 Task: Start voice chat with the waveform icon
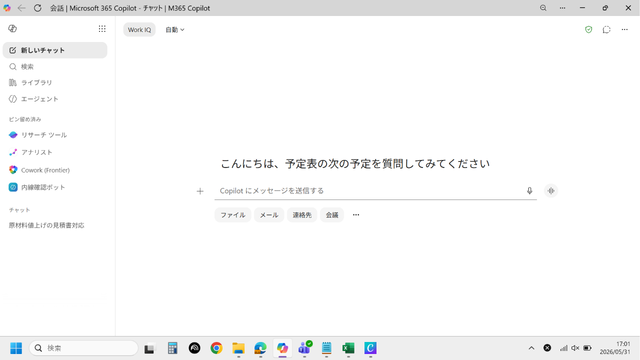[551, 191]
